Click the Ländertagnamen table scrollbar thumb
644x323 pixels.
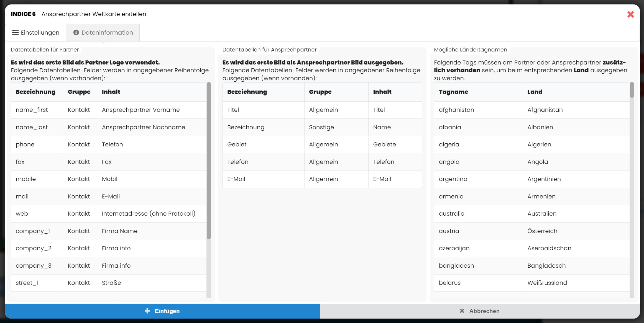pos(632,90)
